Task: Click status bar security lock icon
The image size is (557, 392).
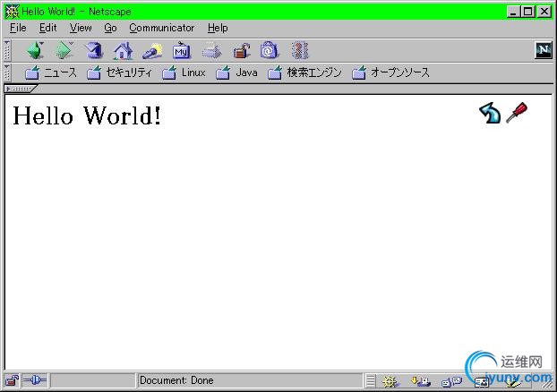Action: click(x=12, y=380)
